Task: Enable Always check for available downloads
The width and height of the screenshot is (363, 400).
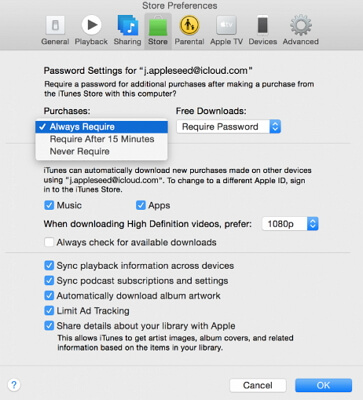Action: (x=49, y=242)
